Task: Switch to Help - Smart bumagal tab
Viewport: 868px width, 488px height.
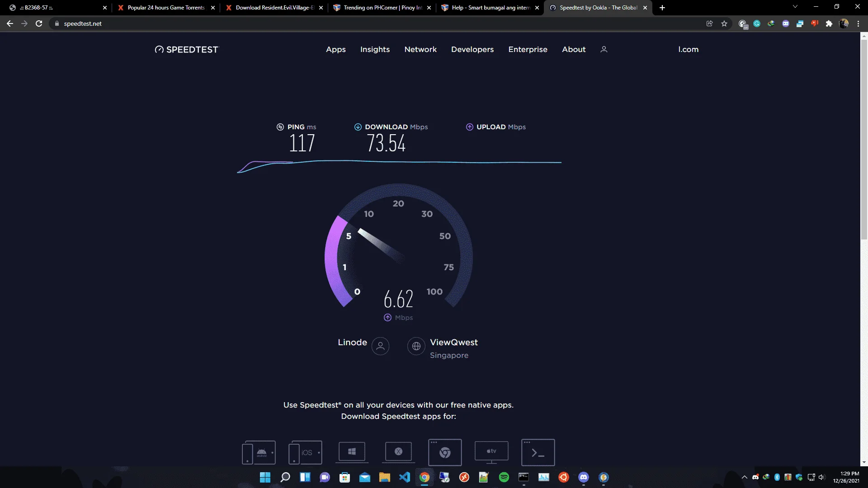Action: 491,8
